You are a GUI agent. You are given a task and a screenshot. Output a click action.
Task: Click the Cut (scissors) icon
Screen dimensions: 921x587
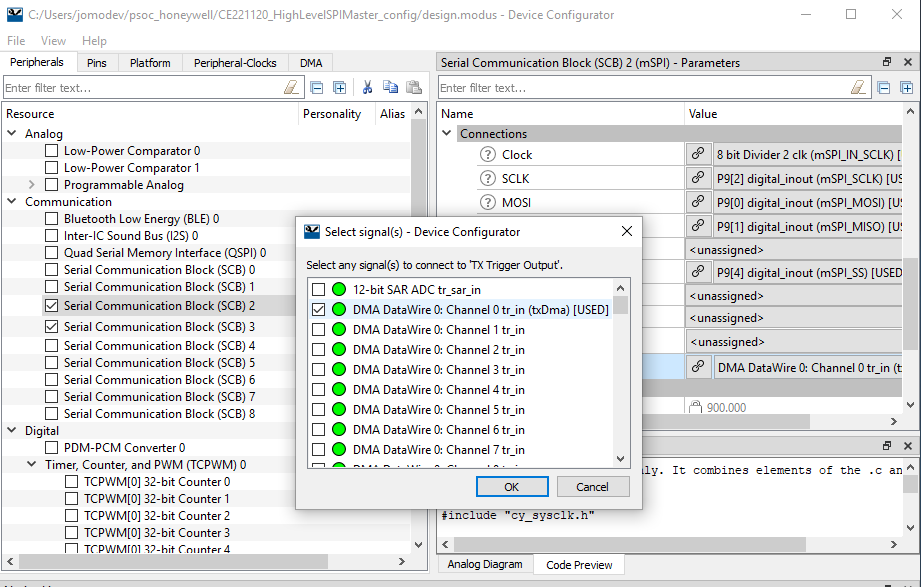coord(368,88)
